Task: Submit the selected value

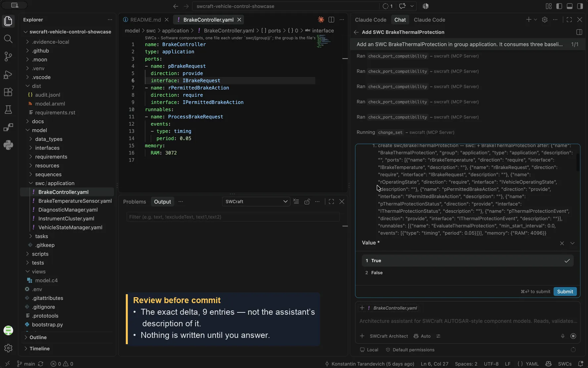Action: [x=565, y=292]
